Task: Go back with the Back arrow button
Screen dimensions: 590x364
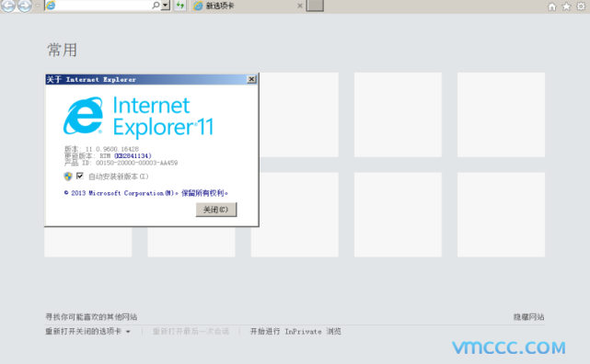Action: (x=8, y=6)
